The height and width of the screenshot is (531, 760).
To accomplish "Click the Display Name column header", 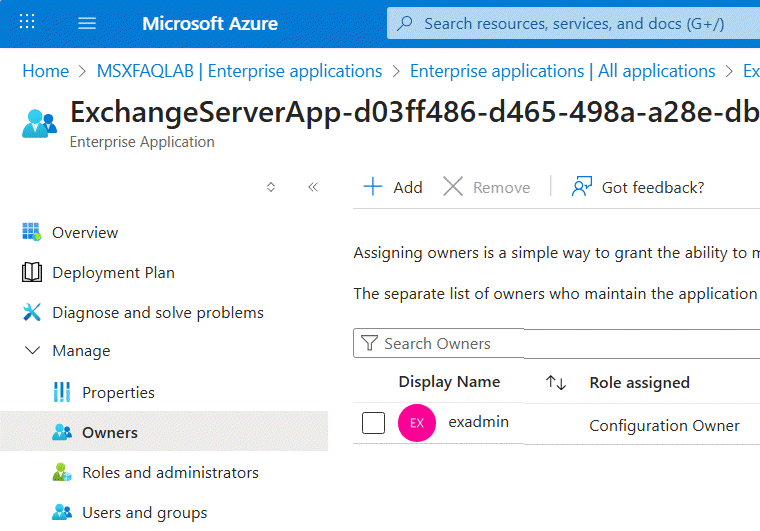I will click(x=449, y=382).
